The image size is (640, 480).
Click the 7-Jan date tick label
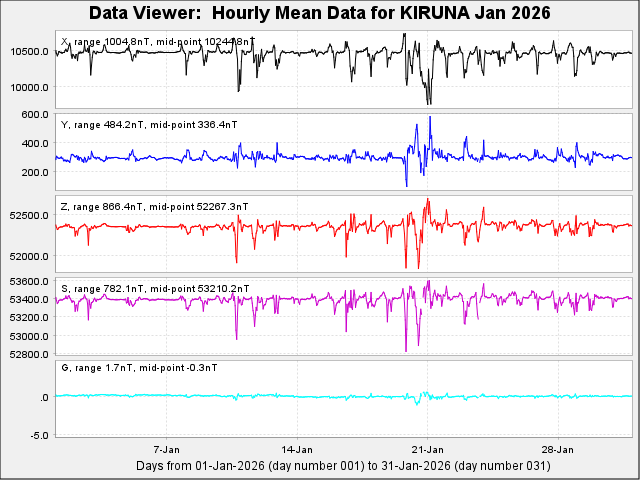(166, 449)
